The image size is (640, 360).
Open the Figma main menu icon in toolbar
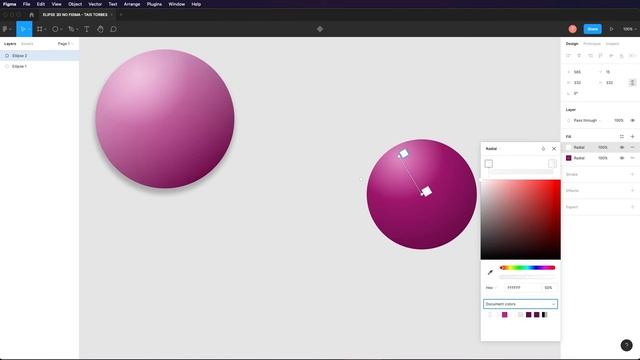(5, 29)
